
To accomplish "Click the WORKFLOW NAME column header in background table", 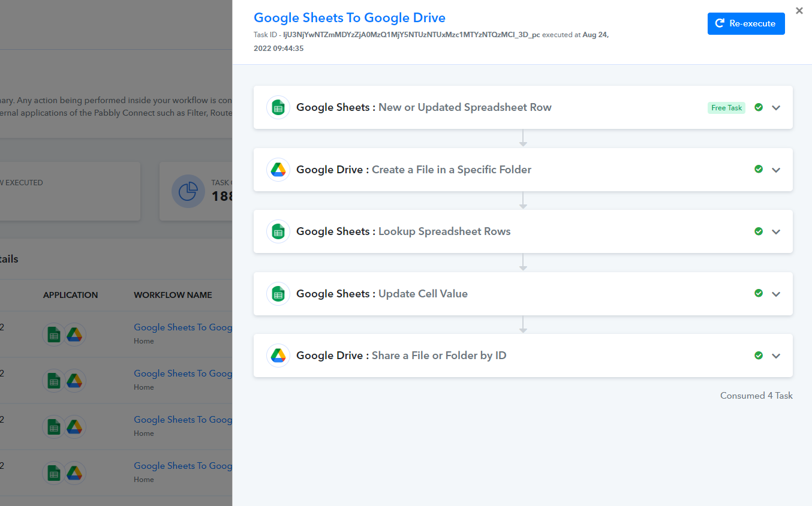I will 173,295.
